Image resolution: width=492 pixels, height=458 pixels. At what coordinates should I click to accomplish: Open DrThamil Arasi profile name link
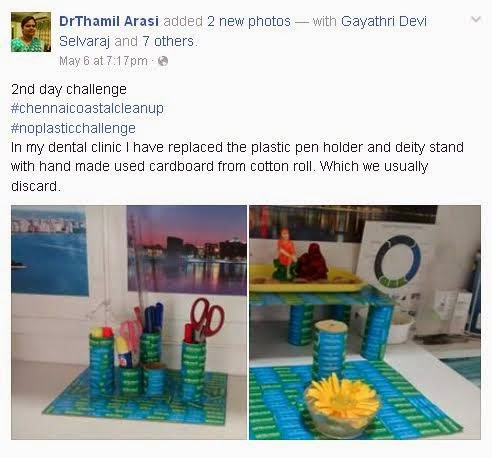109,21
